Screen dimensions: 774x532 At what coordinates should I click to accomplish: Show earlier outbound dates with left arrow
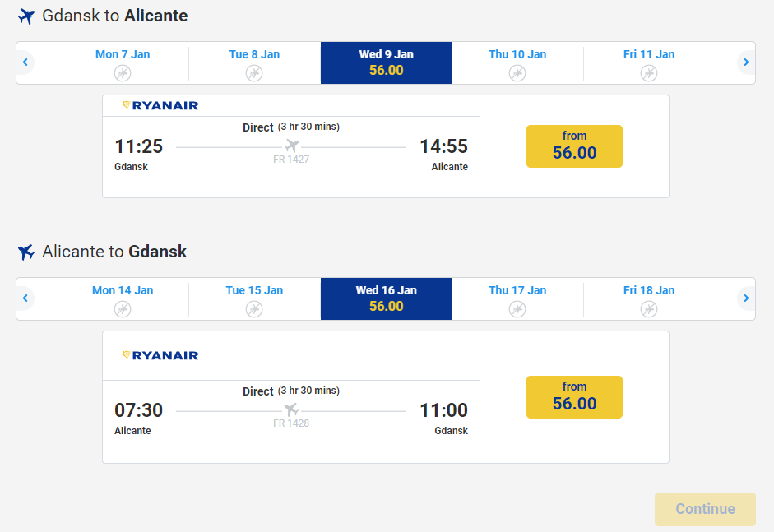(25, 62)
